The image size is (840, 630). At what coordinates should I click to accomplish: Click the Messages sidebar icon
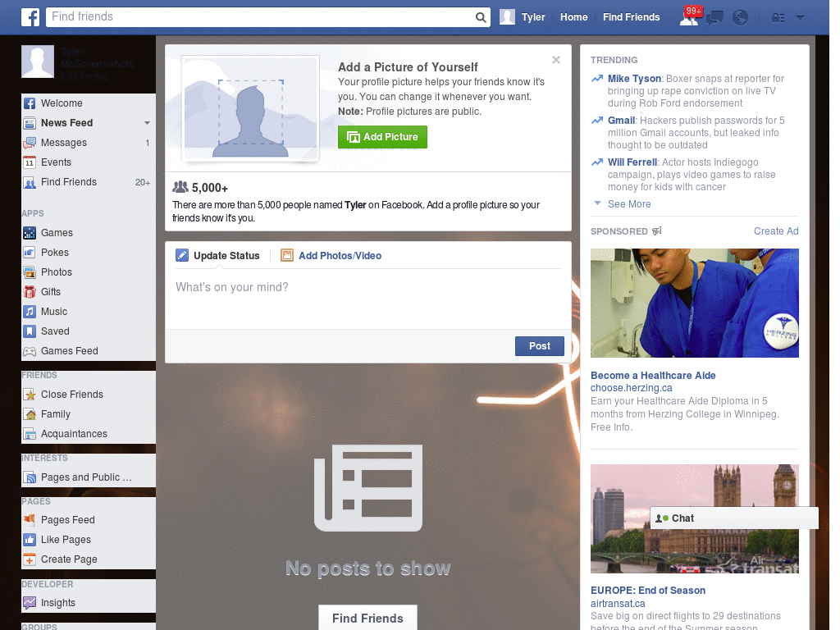[x=30, y=143]
